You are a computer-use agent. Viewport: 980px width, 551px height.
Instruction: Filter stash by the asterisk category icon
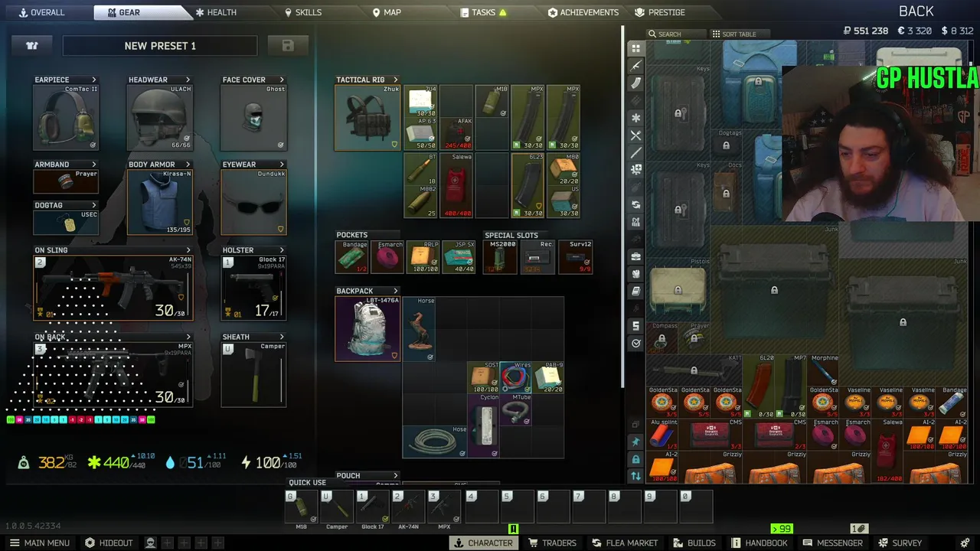[x=635, y=118]
